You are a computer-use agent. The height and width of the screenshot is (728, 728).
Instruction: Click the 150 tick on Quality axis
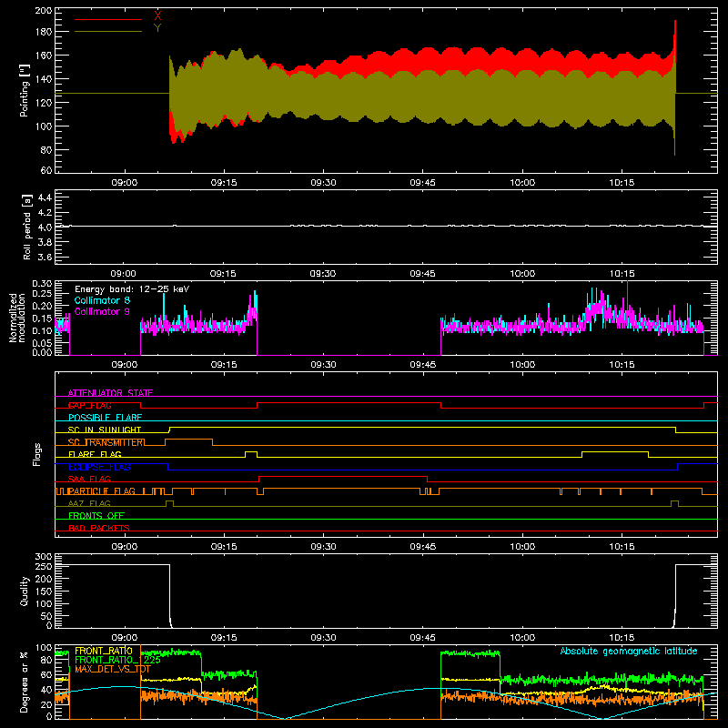[44, 591]
